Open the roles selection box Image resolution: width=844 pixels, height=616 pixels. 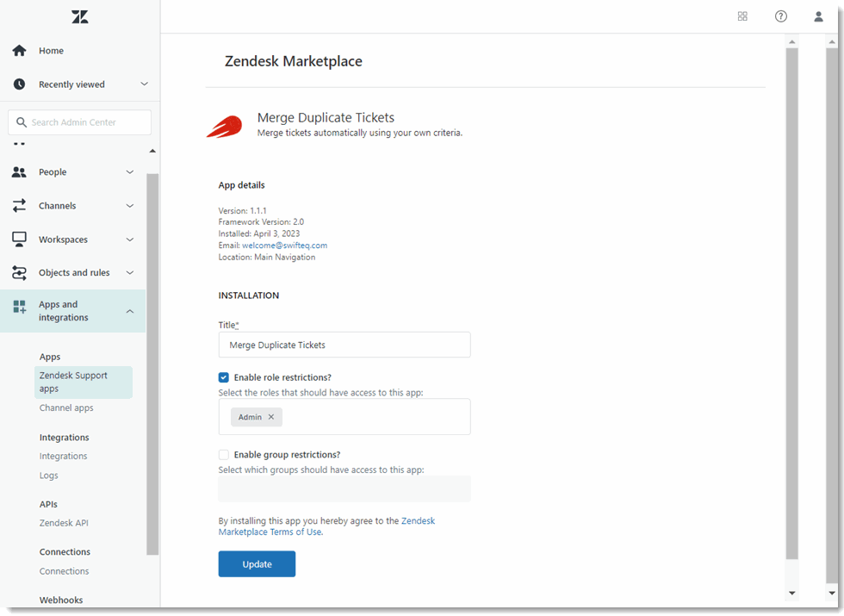coord(344,417)
